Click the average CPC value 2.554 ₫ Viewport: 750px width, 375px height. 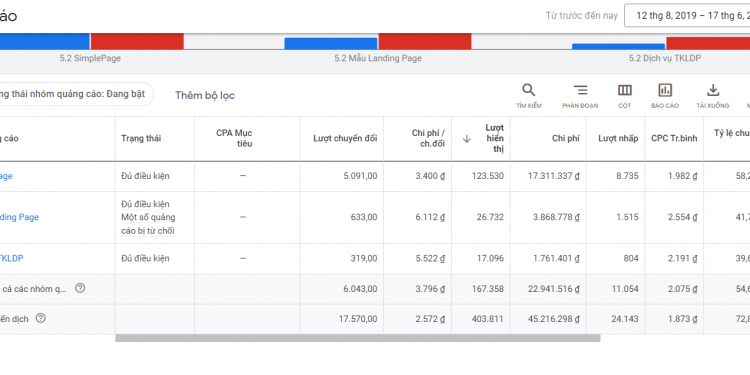coord(683,217)
